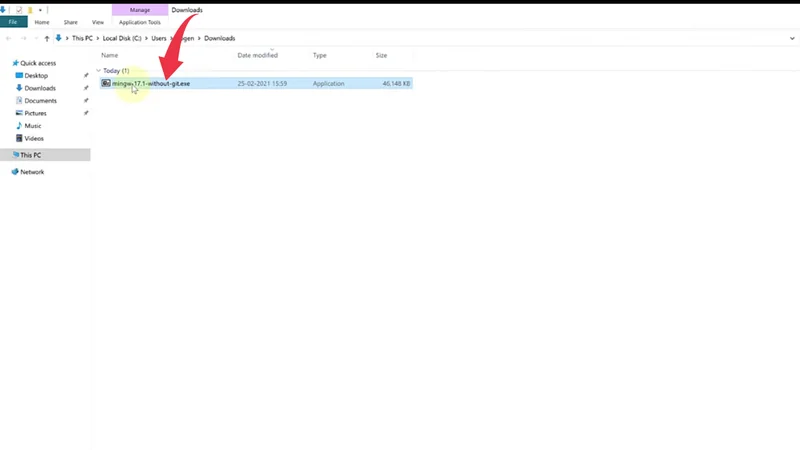Click the Back navigation arrow
800x450 pixels.
(9, 38)
